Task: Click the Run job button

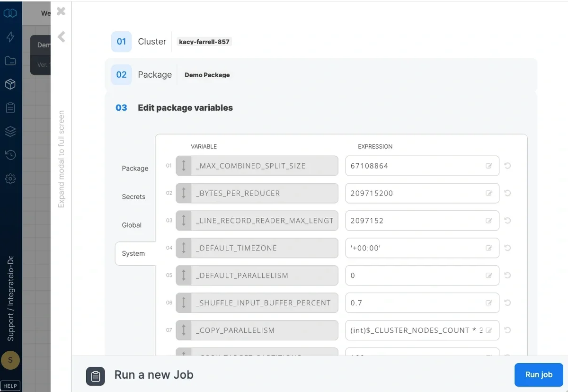Action: 539,374
